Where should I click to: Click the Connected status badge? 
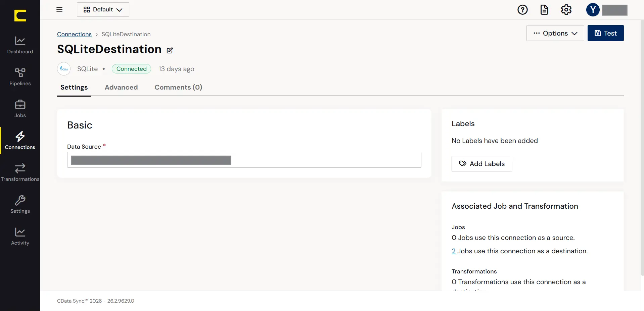(131, 69)
